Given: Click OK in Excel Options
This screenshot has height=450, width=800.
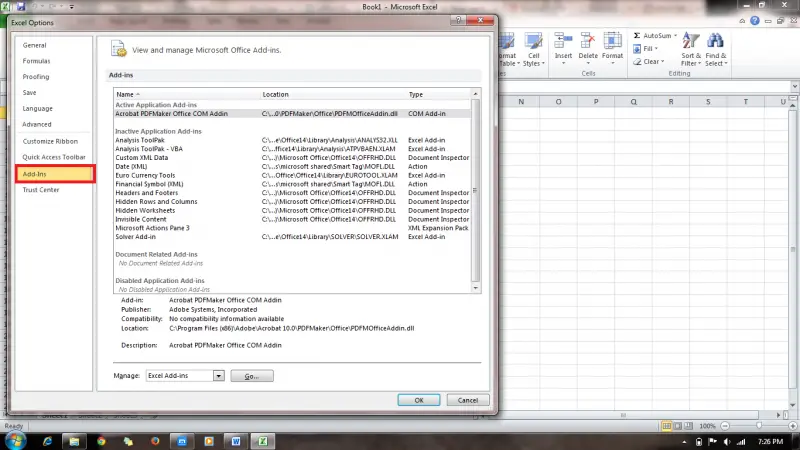Looking at the screenshot, I should point(419,401).
